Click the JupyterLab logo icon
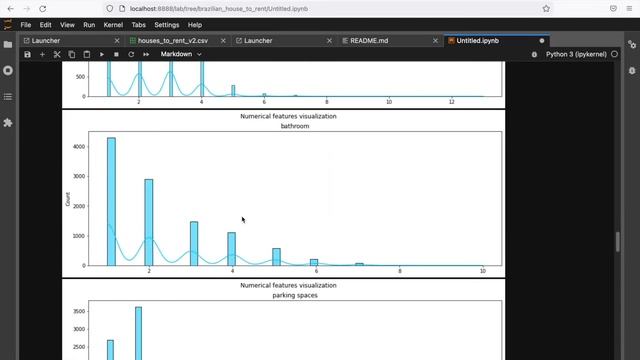The image size is (640, 360). point(8,24)
